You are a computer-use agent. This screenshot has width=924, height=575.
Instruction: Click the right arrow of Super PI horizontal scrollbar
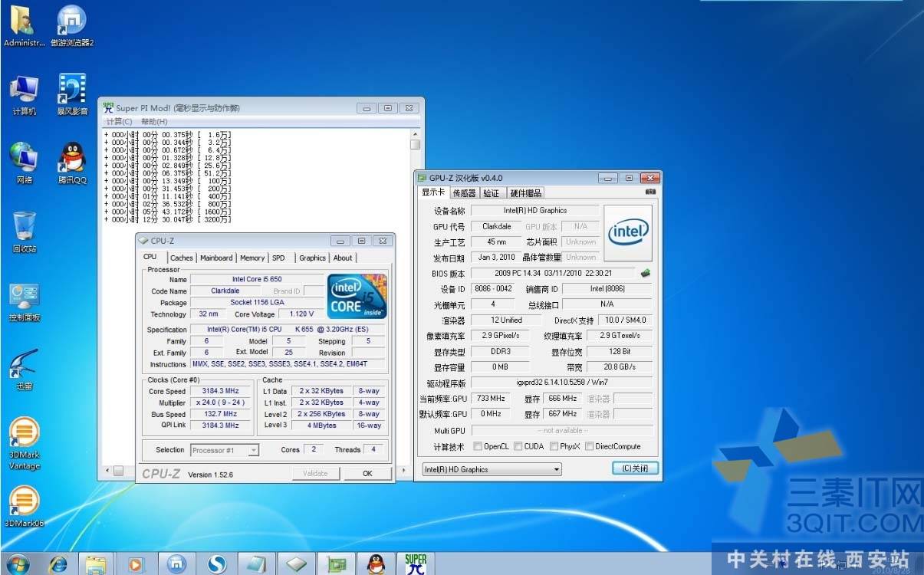tap(403, 471)
